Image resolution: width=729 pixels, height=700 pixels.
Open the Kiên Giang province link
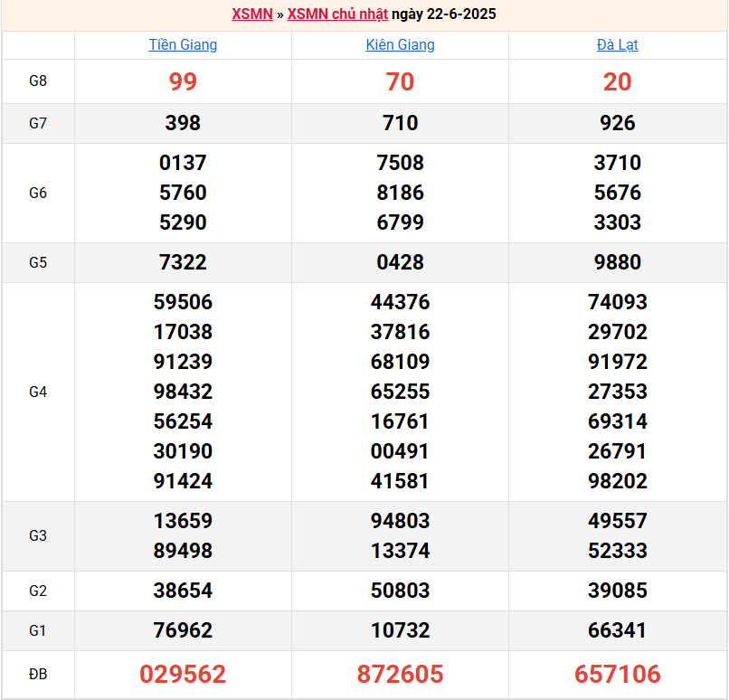click(x=400, y=44)
